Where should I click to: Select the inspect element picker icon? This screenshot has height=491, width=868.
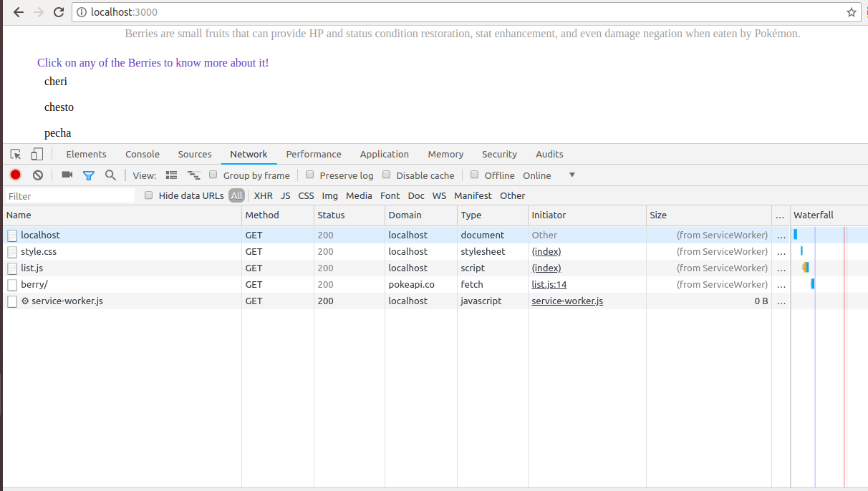pyautogui.click(x=16, y=154)
